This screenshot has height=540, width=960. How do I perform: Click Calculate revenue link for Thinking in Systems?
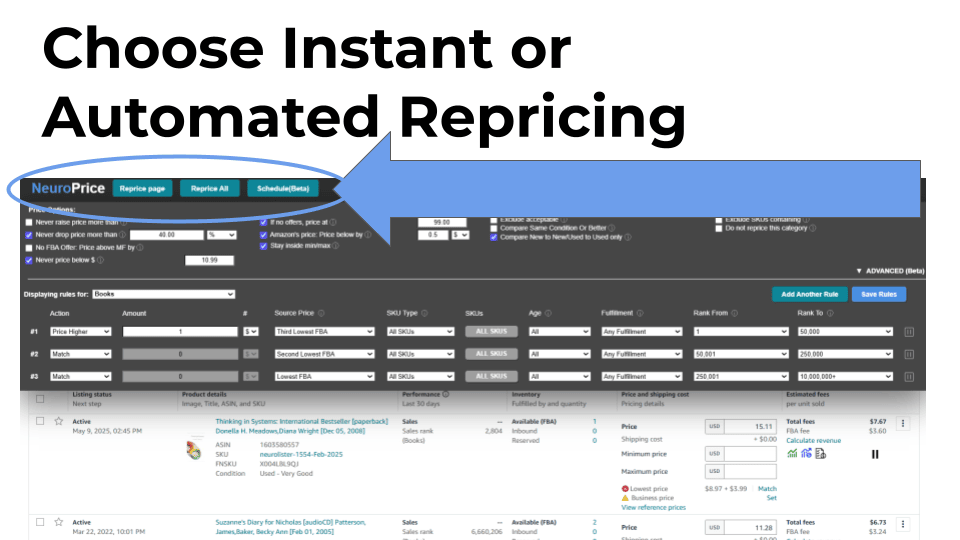point(814,441)
